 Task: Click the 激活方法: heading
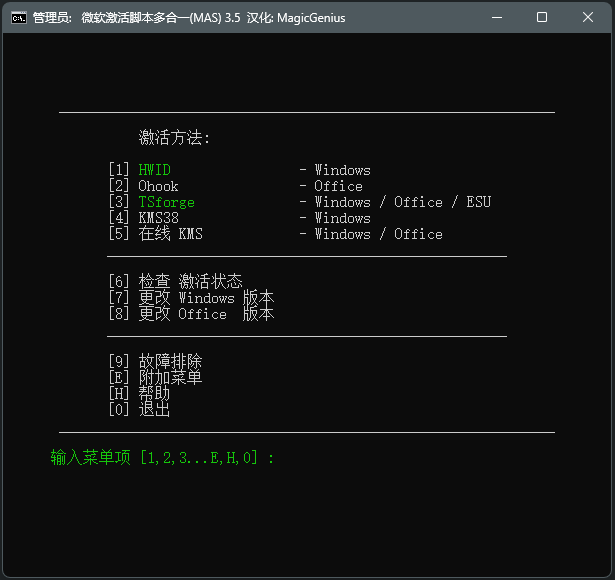click(174, 138)
